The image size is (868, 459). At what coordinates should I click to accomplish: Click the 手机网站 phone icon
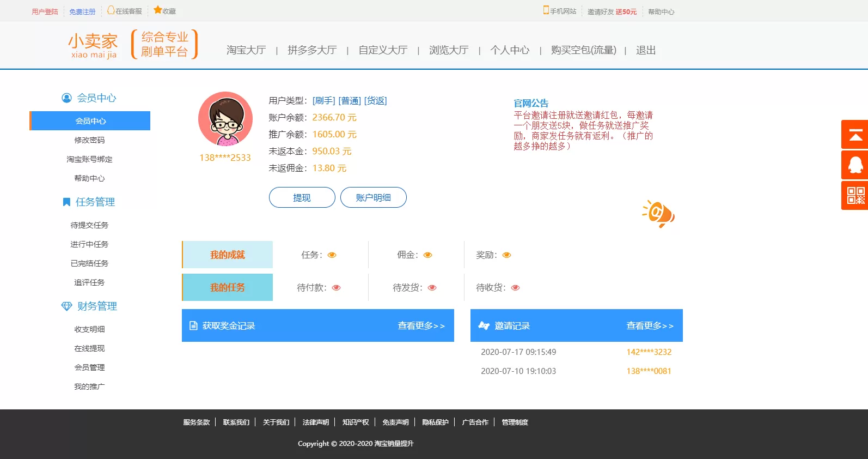(546, 10)
